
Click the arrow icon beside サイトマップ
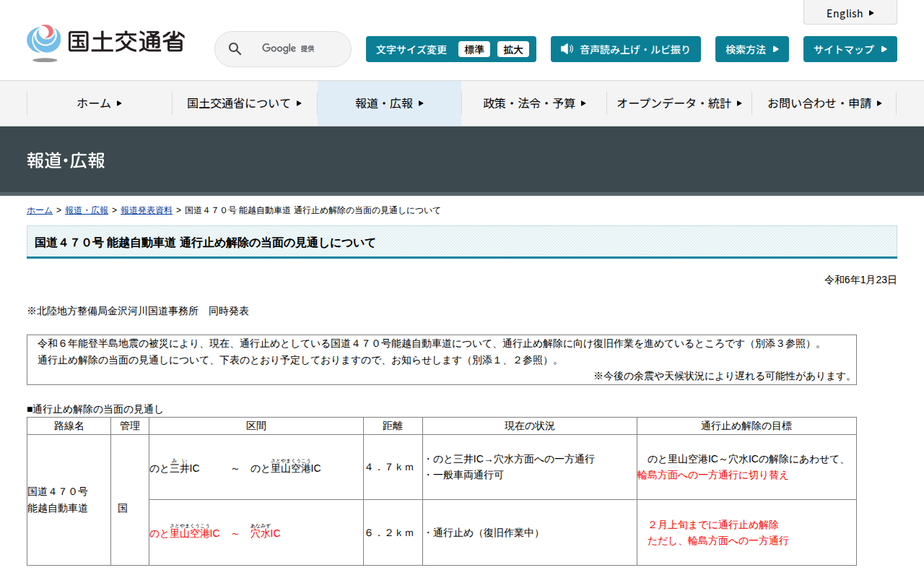[884, 49]
